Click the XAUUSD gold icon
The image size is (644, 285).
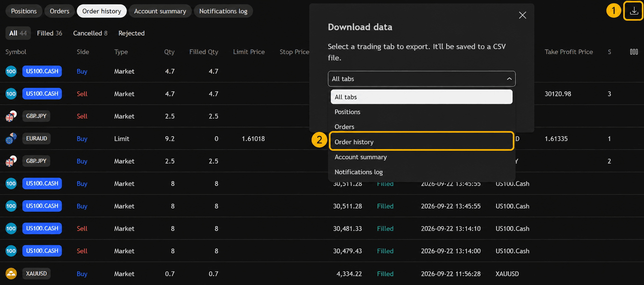(11, 273)
